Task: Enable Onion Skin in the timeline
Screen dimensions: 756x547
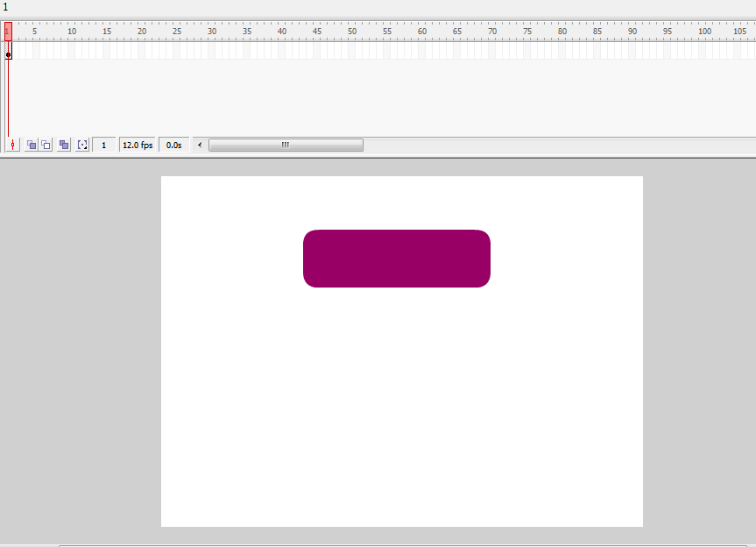Action: coord(32,145)
